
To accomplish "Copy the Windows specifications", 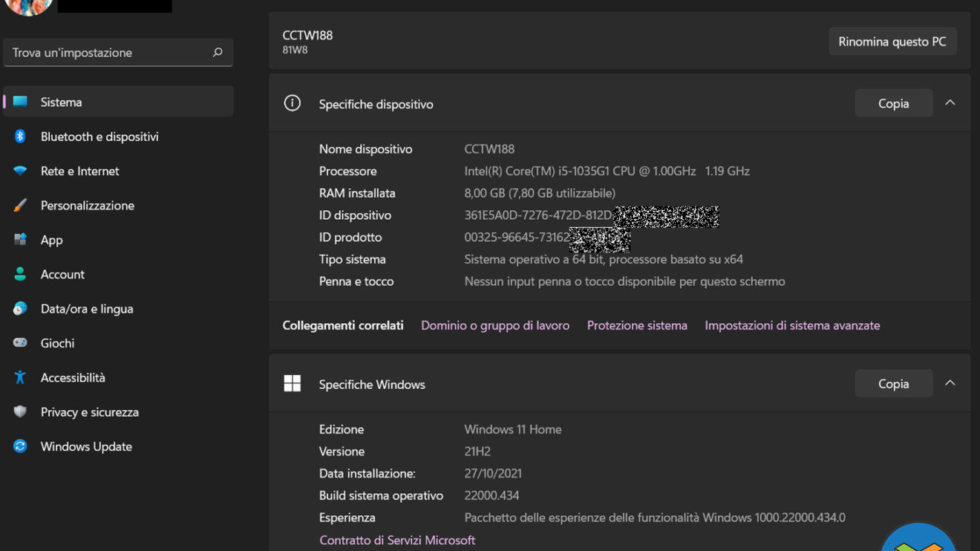I will (x=893, y=384).
